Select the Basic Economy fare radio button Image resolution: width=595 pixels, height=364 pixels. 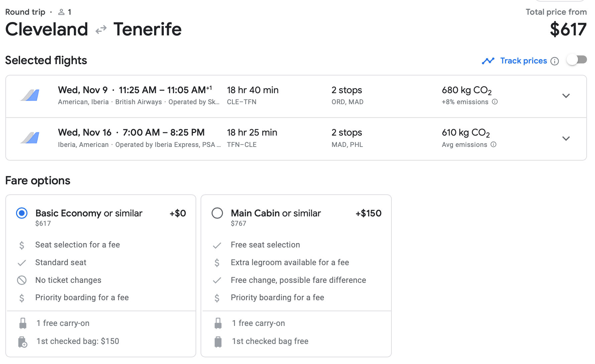pos(22,213)
